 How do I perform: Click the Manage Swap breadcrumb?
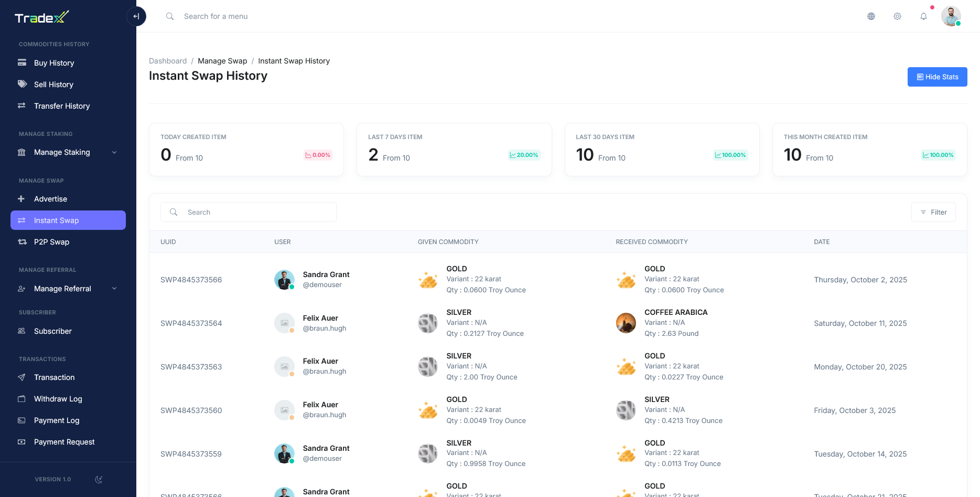tap(222, 61)
